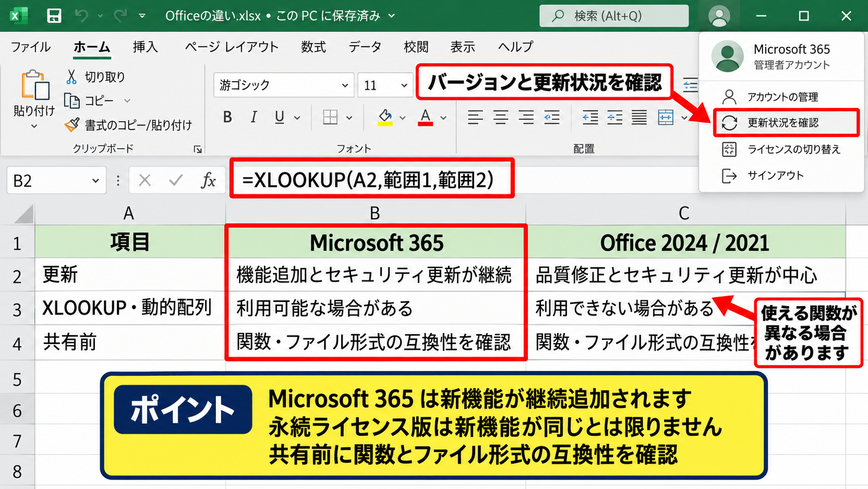Confirm formula entry with checkmark
Screen dimensions: 868x489
click(176, 180)
